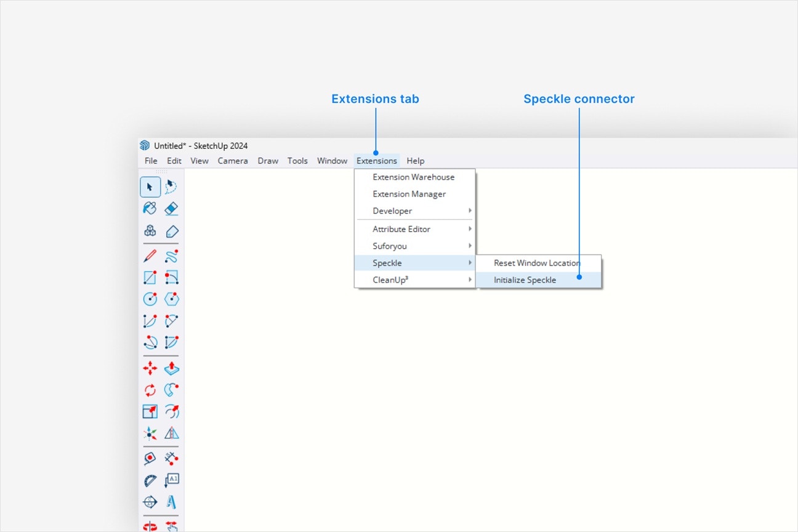Choose the 3 Point Arc tool
798x532 pixels.
[150, 342]
